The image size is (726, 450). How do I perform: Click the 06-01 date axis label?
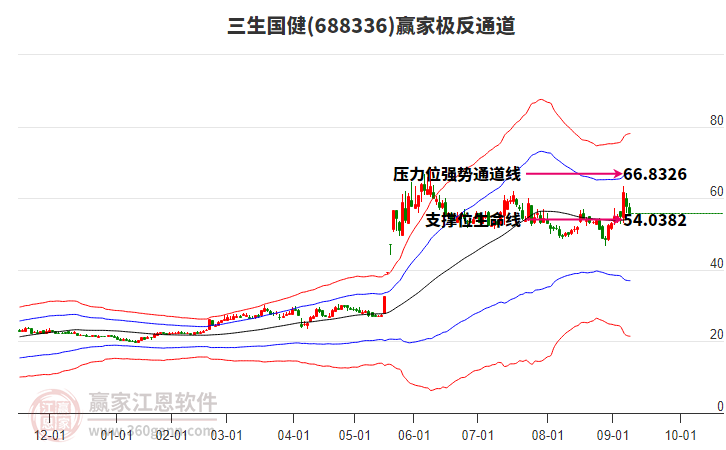(x=414, y=435)
